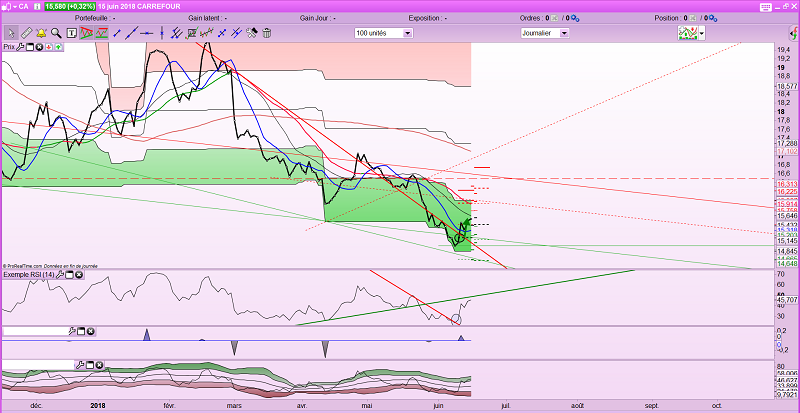
Task: Maximize the Prix panel window icon
Action: tap(29, 46)
